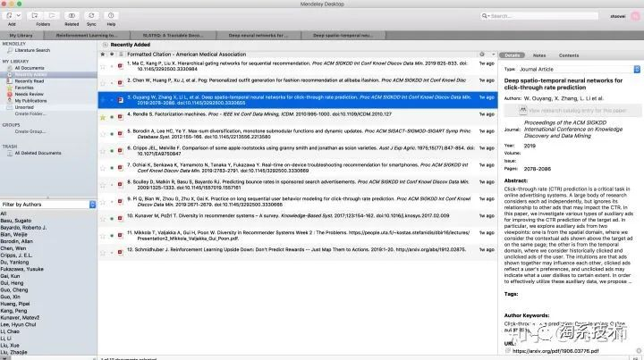Open PDF icon of Rendle S citation

point(121,117)
